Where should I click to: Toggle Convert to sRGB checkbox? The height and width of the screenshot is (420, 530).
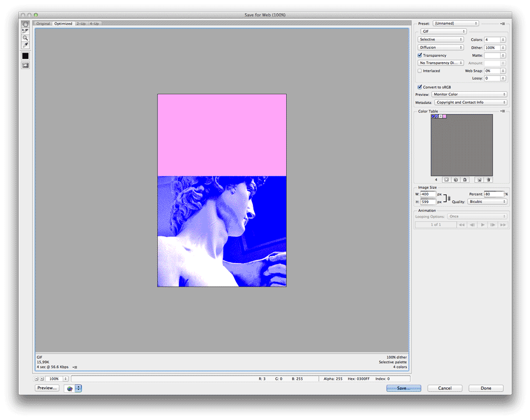point(420,87)
